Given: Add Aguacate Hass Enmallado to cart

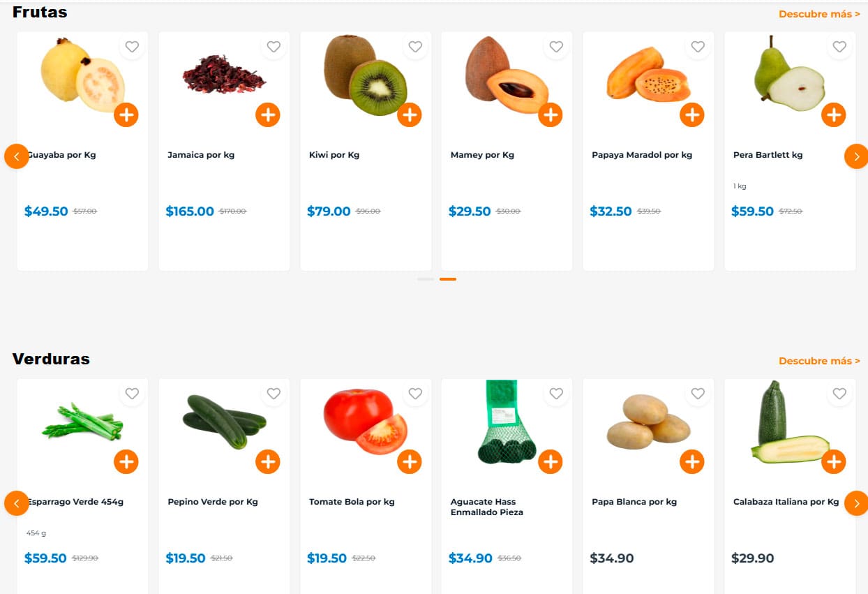Looking at the screenshot, I should click(x=550, y=461).
